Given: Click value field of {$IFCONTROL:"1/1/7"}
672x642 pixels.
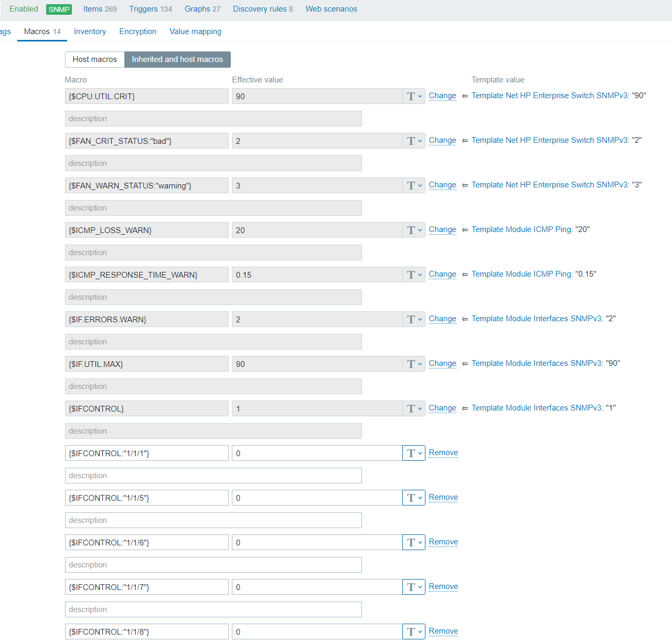Looking at the screenshot, I should [x=317, y=587].
